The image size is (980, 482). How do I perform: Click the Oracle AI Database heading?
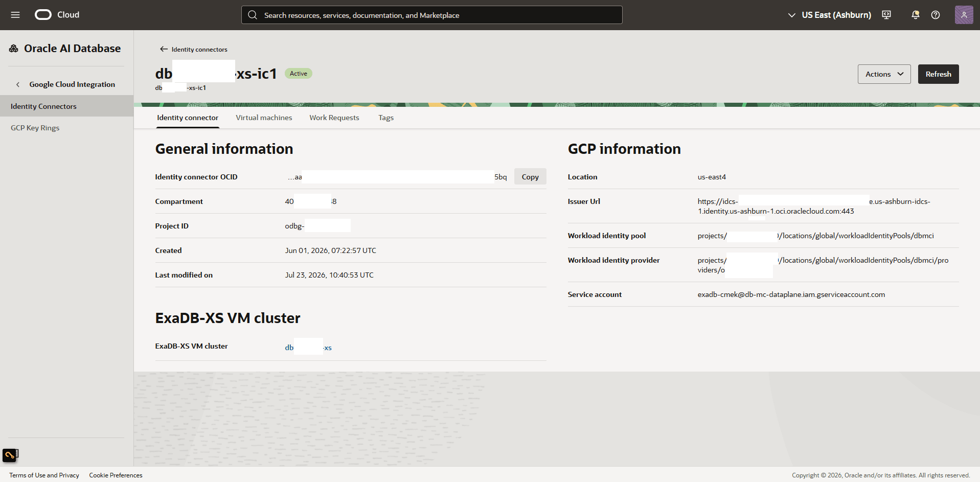[x=72, y=49]
